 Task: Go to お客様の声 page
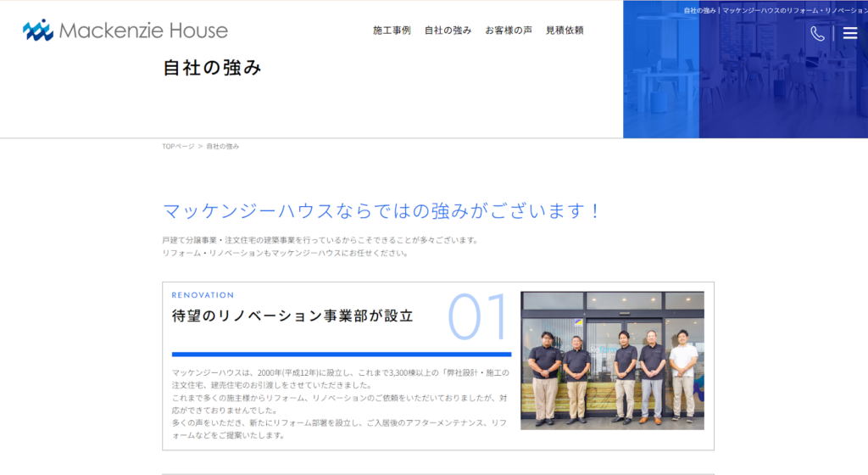coord(509,31)
